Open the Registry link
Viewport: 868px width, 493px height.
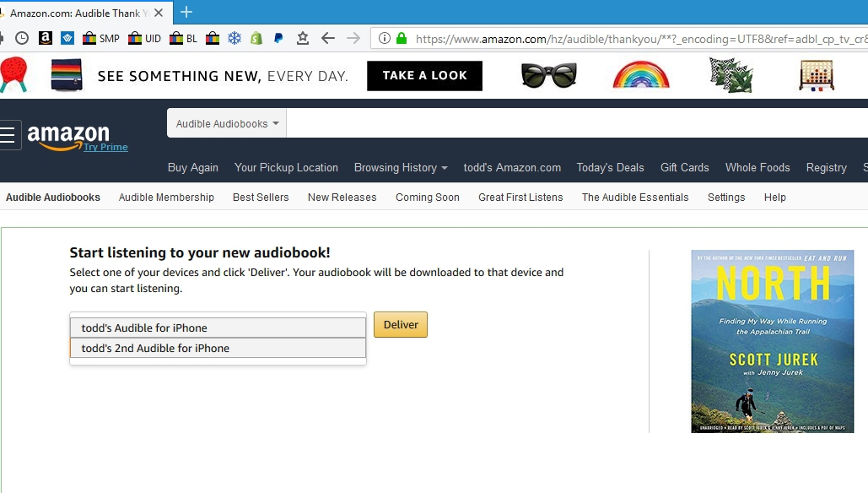click(x=827, y=167)
